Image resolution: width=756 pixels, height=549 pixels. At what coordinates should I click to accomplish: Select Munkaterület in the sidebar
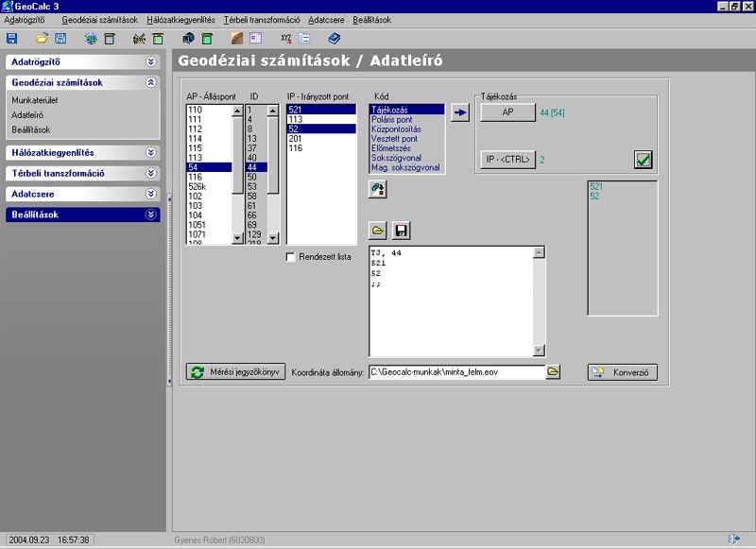pos(35,100)
